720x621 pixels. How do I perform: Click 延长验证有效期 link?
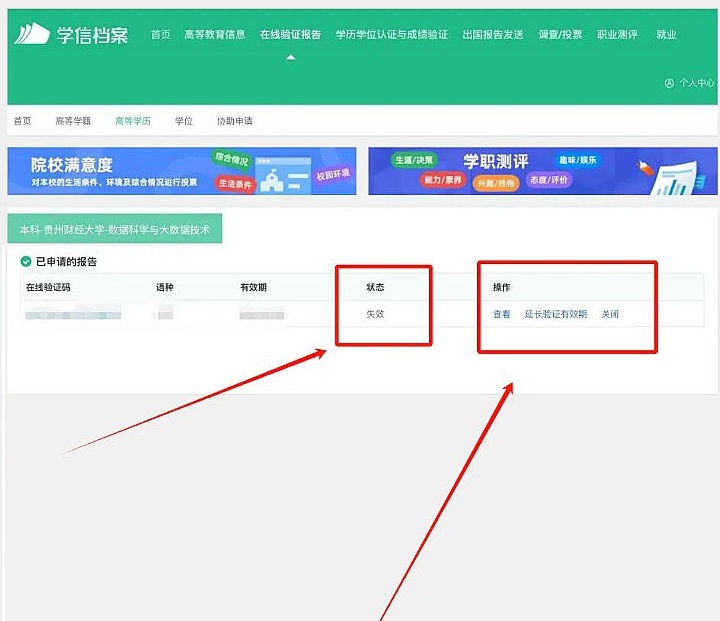556,314
